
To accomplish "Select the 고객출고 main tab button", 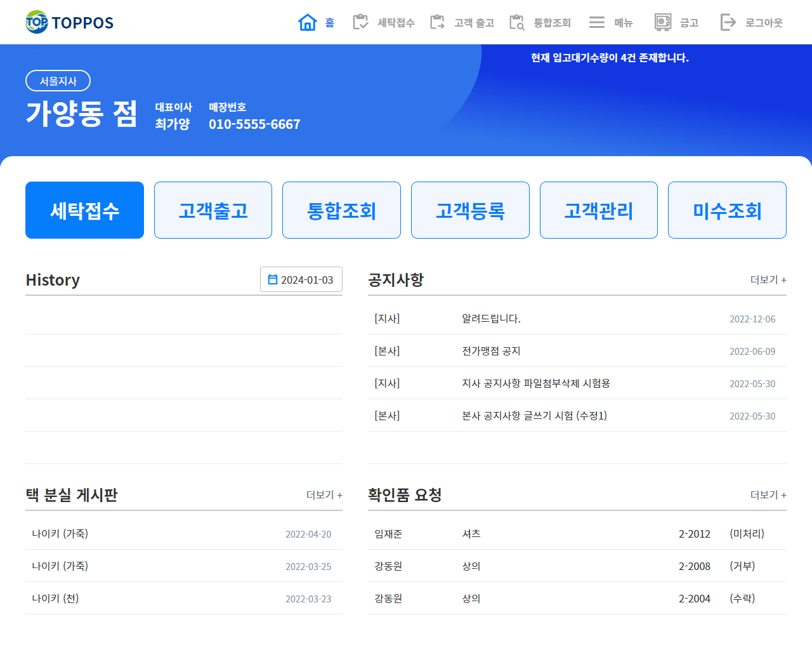I will pyautogui.click(x=213, y=210).
